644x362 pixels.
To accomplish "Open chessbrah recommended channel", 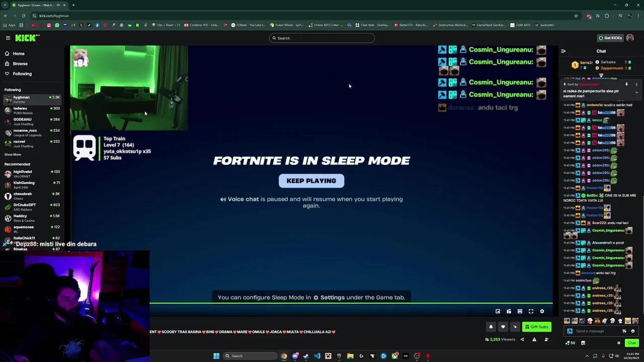I will click(x=32, y=196).
